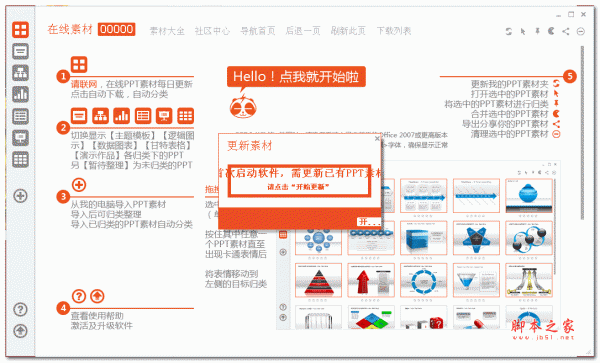Viewport: 600px width, 363px height.
Task: Open presentation works category in sidebar
Action: click(20, 138)
